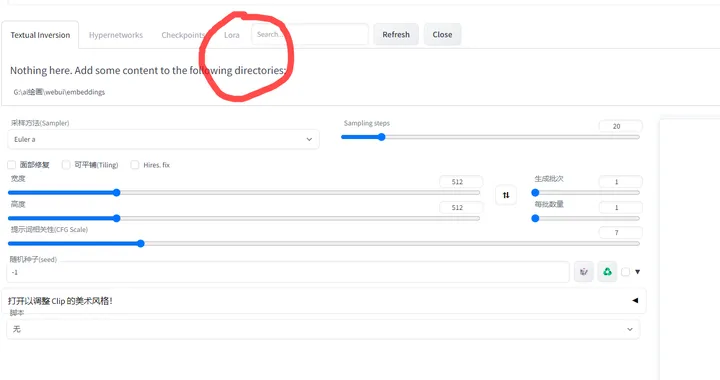Click the Close button beside Refresh

pos(442,34)
